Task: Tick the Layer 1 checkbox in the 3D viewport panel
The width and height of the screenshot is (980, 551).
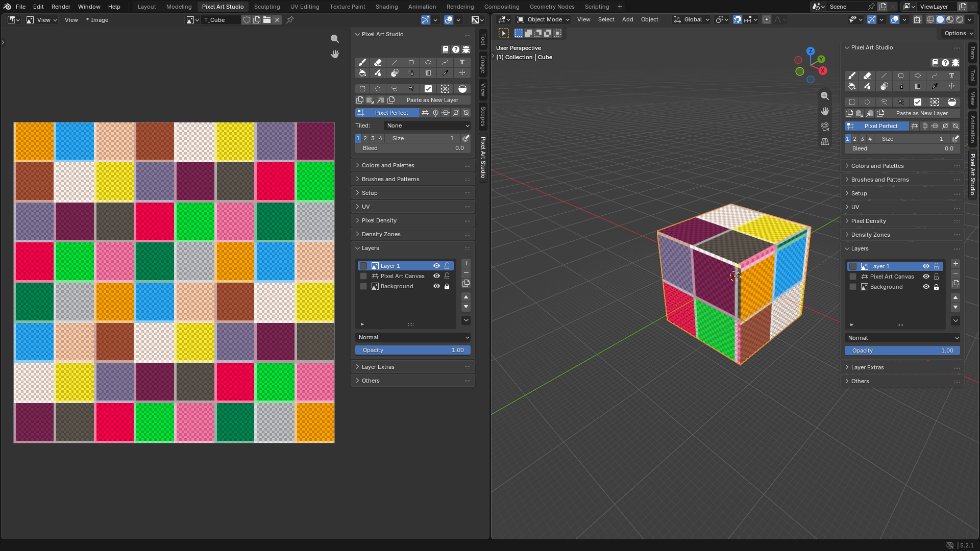Action: point(853,266)
